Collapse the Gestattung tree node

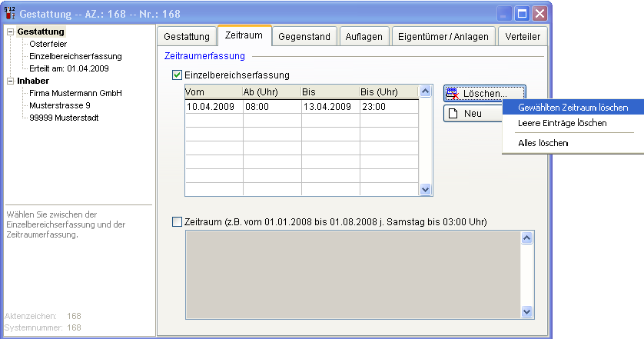(x=10, y=32)
